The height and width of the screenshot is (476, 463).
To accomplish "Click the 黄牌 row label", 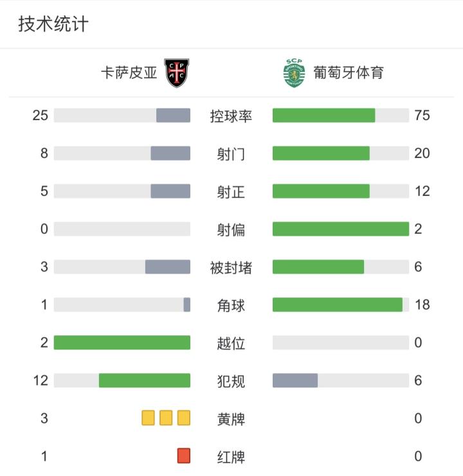I will pyautogui.click(x=231, y=419).
